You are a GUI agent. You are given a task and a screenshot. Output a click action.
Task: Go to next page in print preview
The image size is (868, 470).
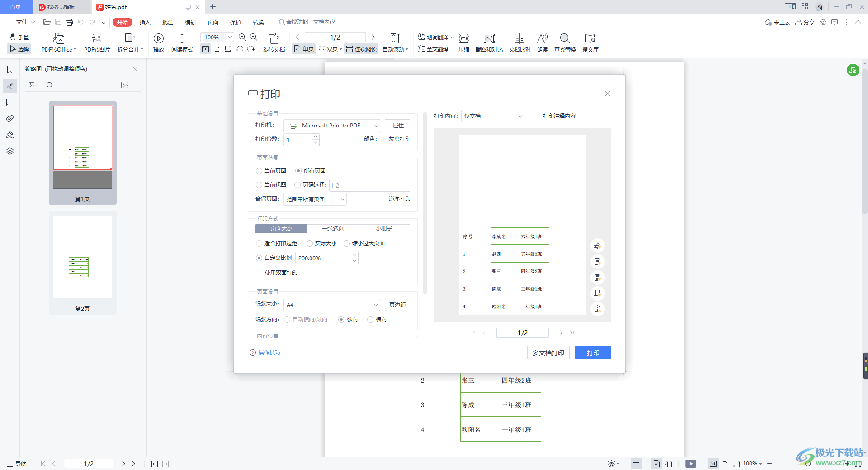click(561, 333)
